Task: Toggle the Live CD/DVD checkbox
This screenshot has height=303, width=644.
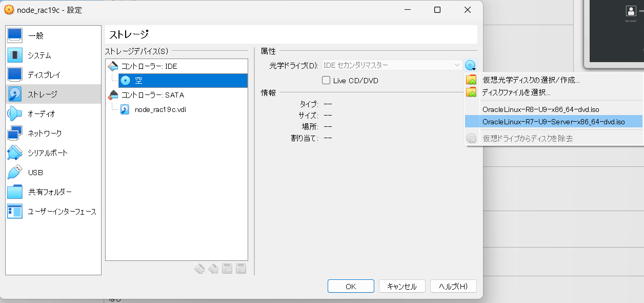Action: pyautogui.click(x=326, y=80)
